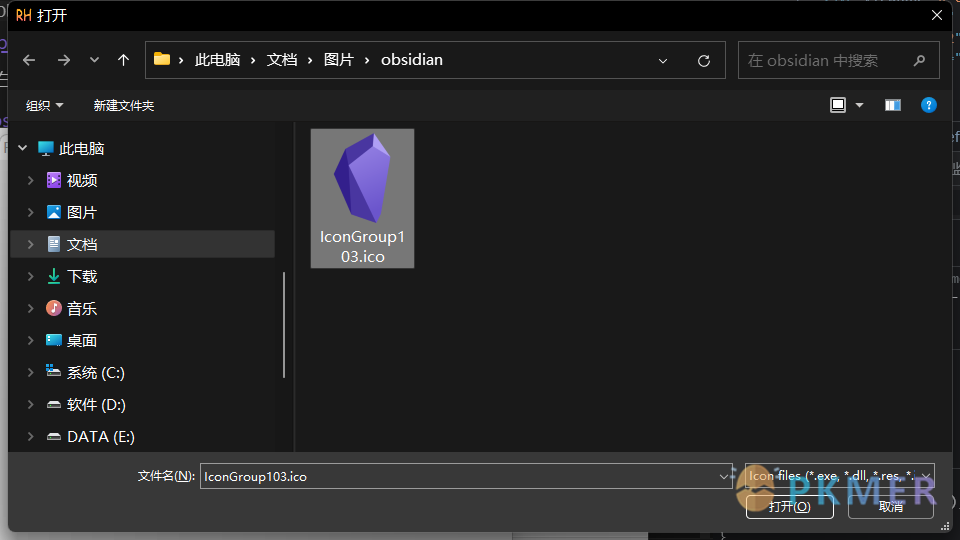Viewport: 960px width, 540px height.
Task: Expand the DATA (E:) drive node
Action: pos(30,437)
